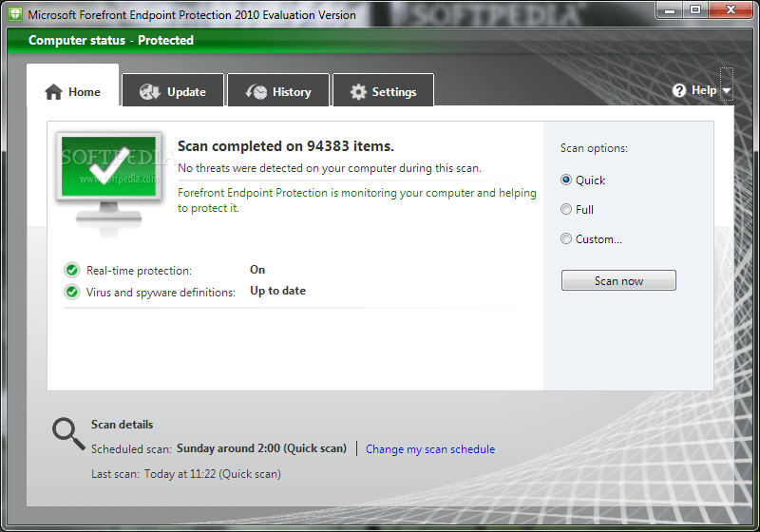Switch to the Update tab
This screenshot has width=760, height=532.
click(173, 90)
